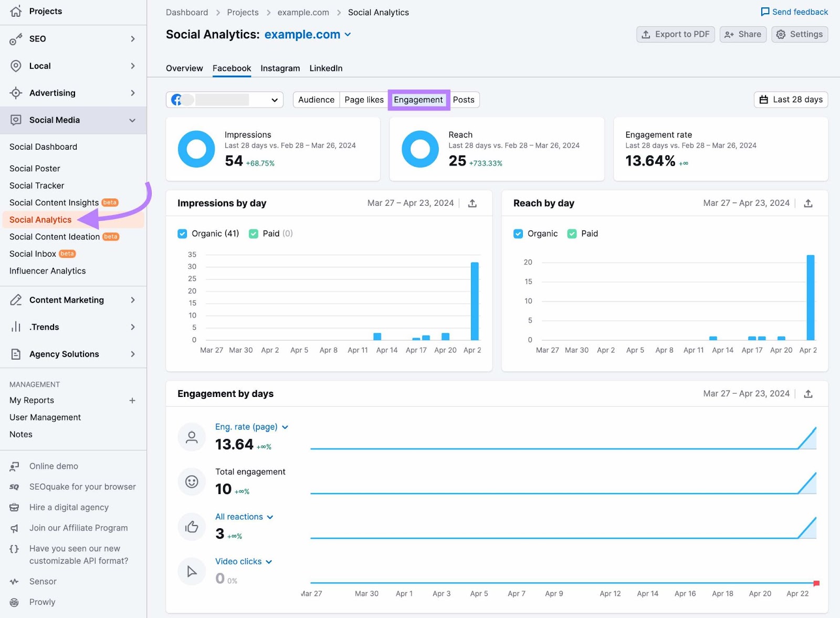Select the Engagement sub-tab
Viewport: 840px width, 618px height.
tap(418, 100)
